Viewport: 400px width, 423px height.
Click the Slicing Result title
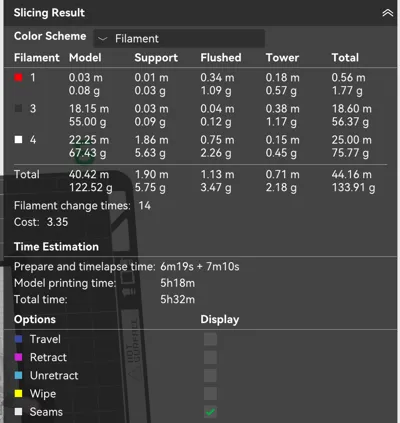click(x=49, y=13)
